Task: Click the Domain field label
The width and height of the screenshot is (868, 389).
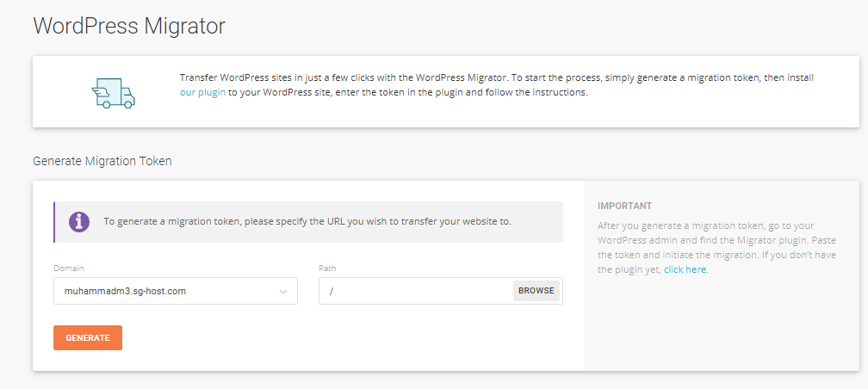Action: click(x=69, y=268)
